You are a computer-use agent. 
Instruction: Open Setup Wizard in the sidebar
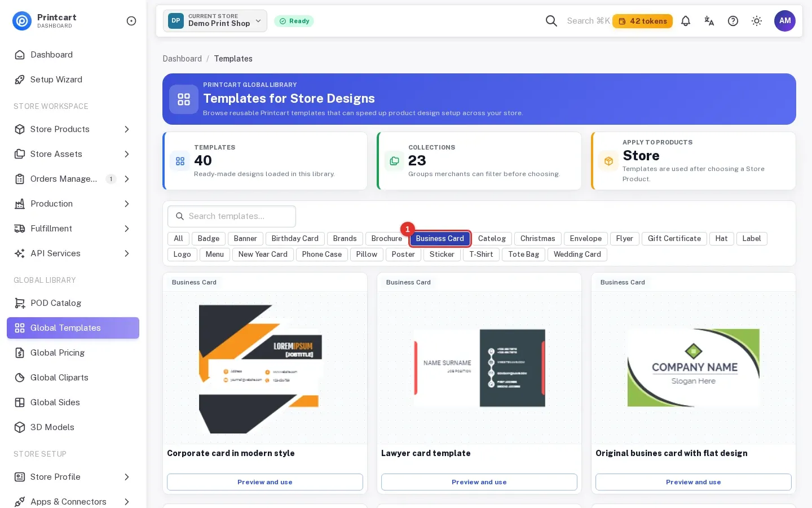coord(73,80)
